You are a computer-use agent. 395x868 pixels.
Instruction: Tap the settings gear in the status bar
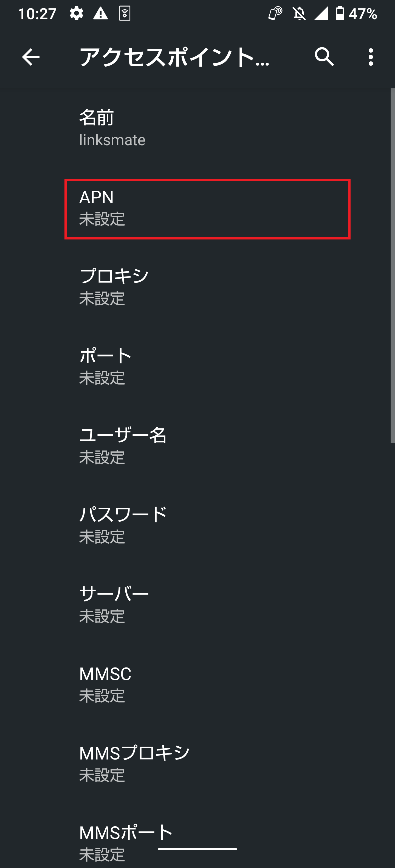click(x=76, y=13)
